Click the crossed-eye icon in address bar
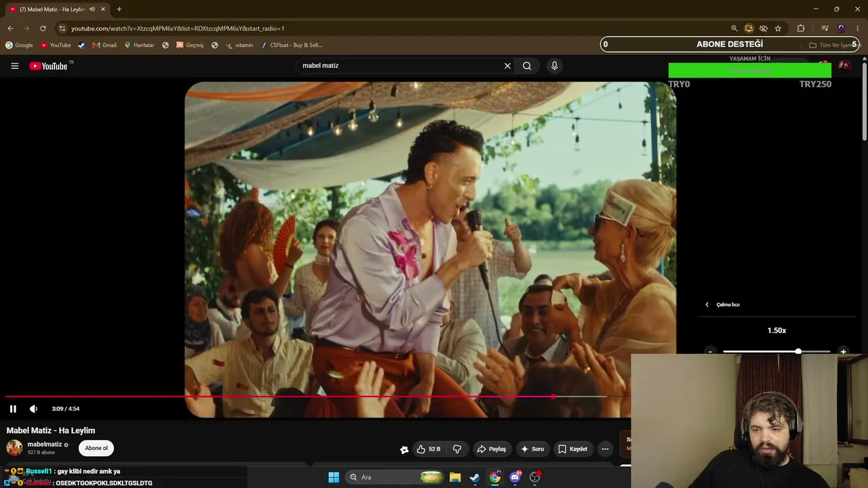The image size is (868, 488). 764,28
